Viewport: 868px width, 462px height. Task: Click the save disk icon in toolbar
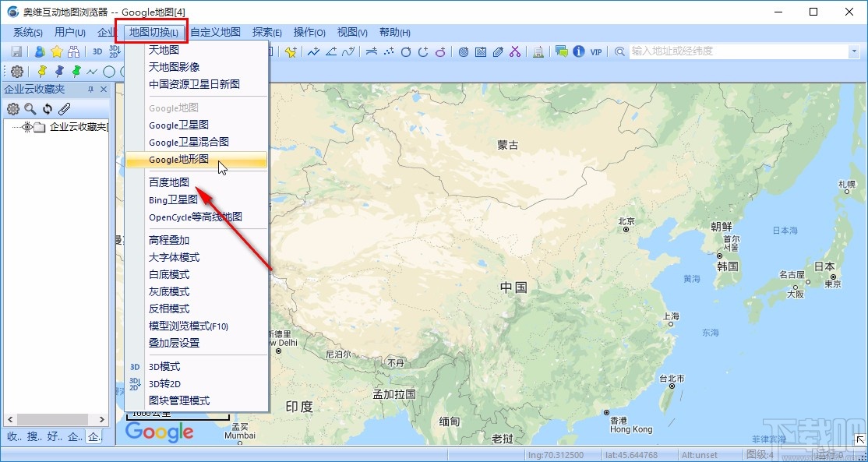(x=16, y=51)
